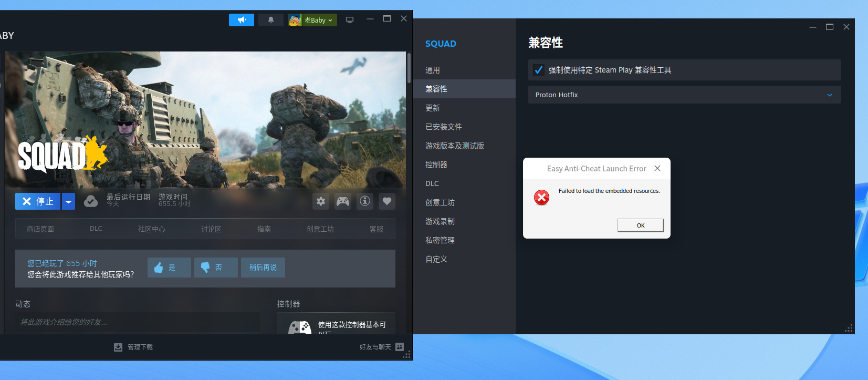Check Steam Cloud sync status icon
The width and height of the screenshot is (868, 380).
click(x=91, y=201)
